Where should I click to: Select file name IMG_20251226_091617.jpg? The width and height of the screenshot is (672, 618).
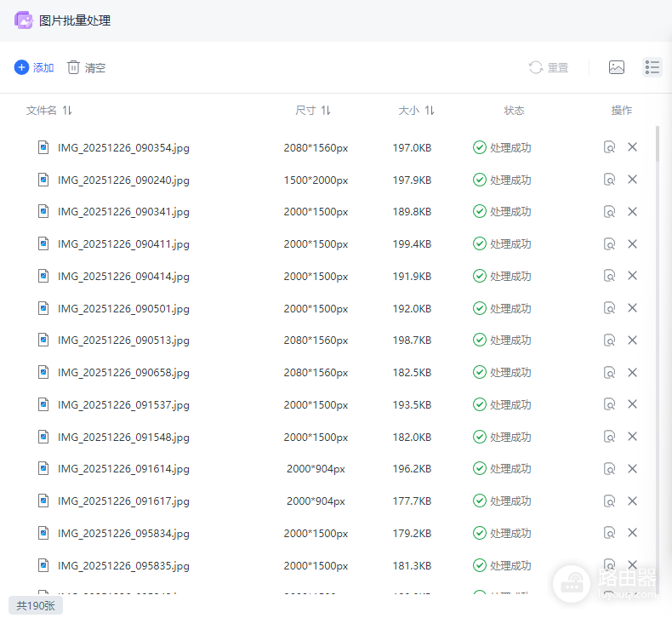point(123,501)
